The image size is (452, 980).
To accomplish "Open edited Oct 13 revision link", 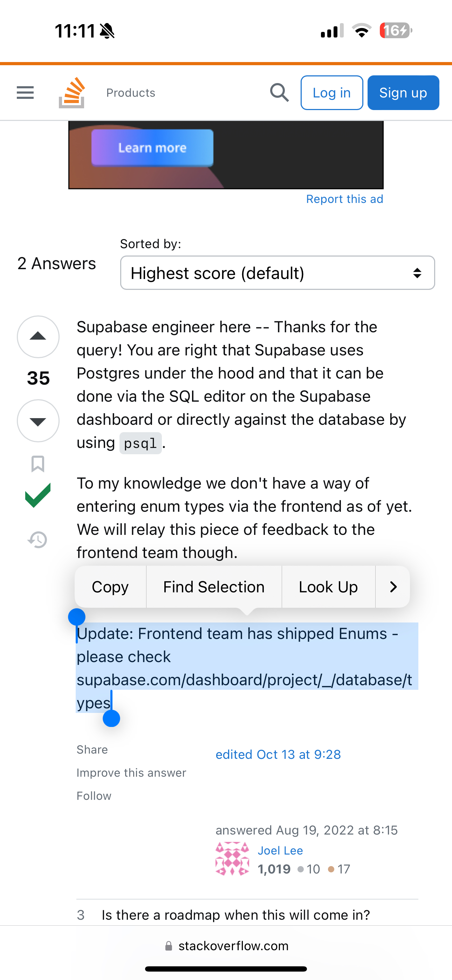I will pyautogui.click(x=278, y=754).
